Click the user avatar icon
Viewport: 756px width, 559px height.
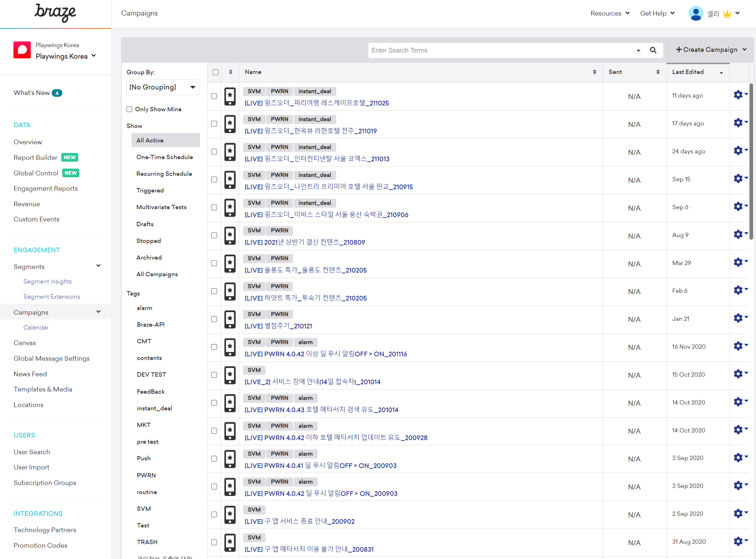click(696, 13)
